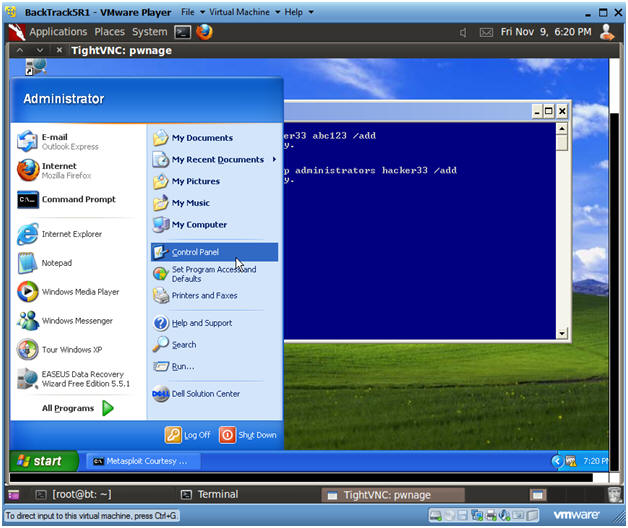Open BackTrack System menu
Viewport: 628px width, 528px height.
click(x=150, y=32)
